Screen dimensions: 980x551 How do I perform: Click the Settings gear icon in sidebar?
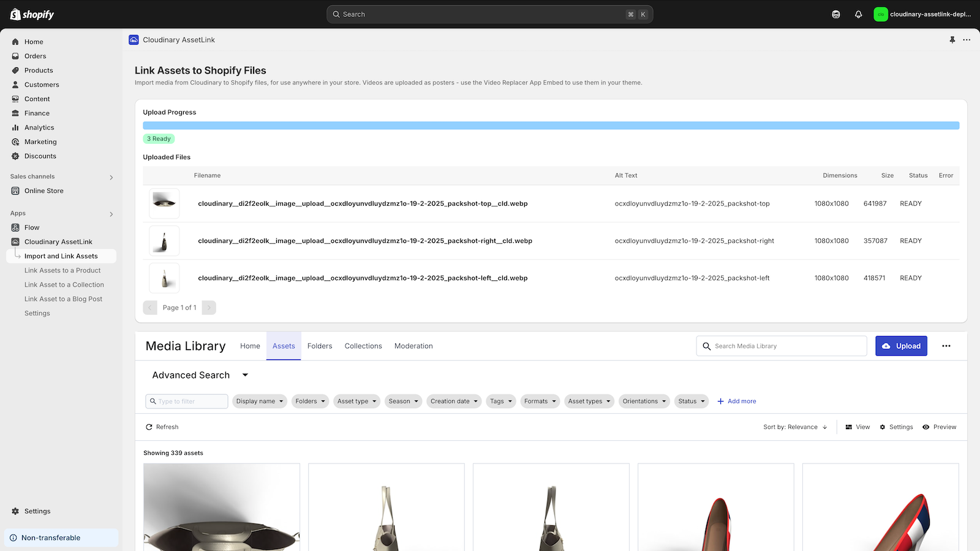click(15, 511)
